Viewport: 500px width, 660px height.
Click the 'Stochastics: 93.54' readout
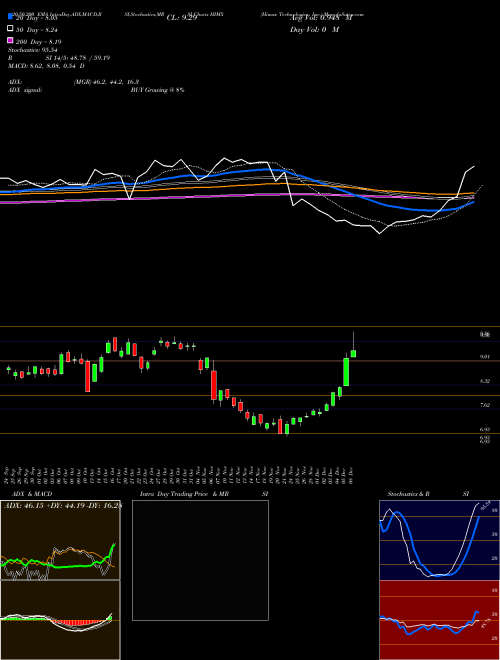(x=32, y=50)
